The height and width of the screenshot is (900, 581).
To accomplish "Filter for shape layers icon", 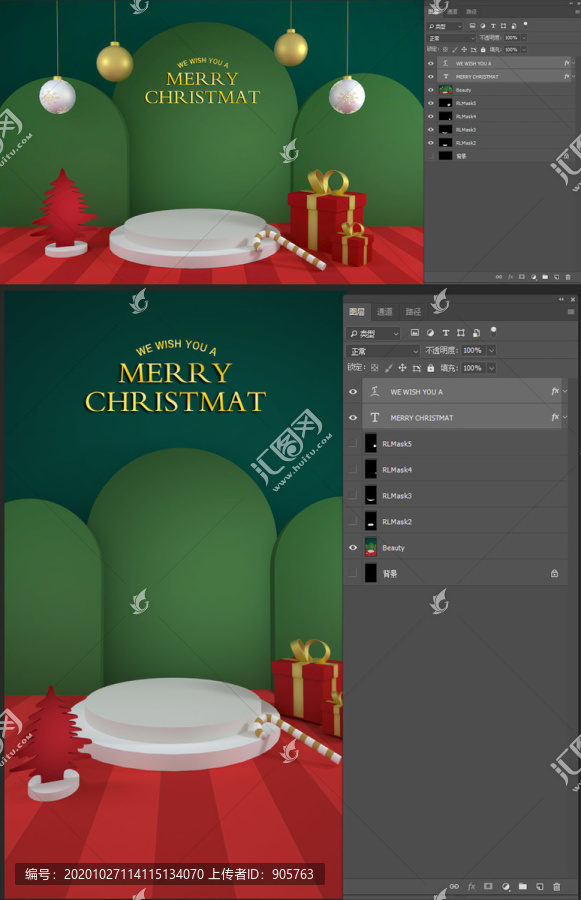I will [x=460, y=333].
